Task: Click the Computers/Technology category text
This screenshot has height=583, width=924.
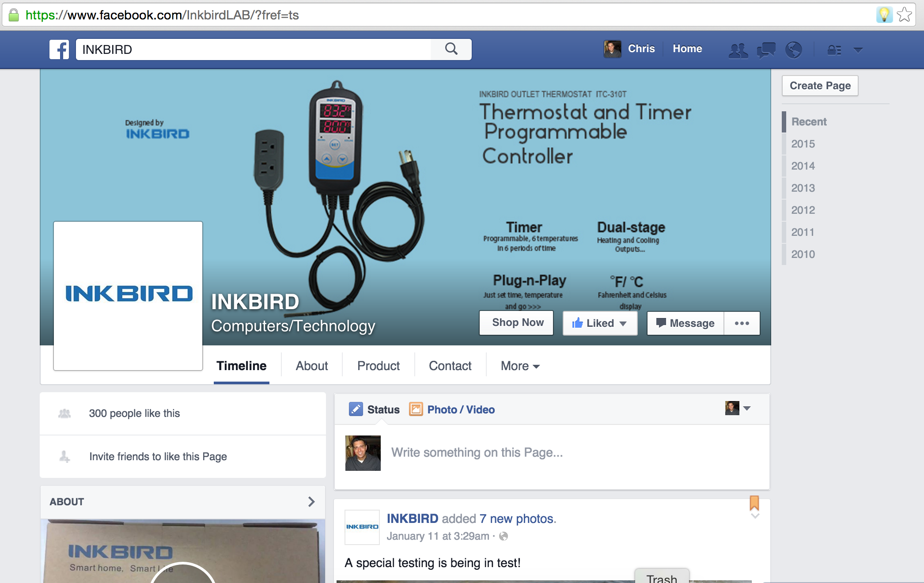Action: pyautogui.click(x=293, y=326)
